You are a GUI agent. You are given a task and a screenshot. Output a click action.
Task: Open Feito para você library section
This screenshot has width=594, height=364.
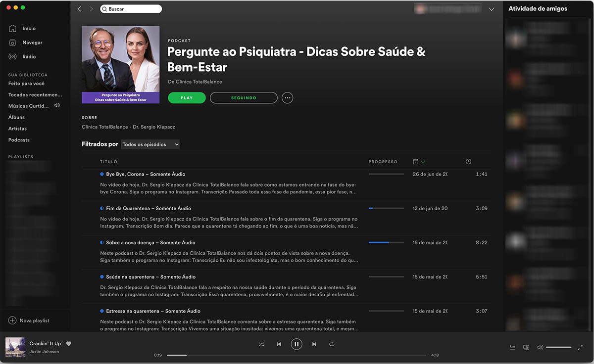(x=26, y=84)
